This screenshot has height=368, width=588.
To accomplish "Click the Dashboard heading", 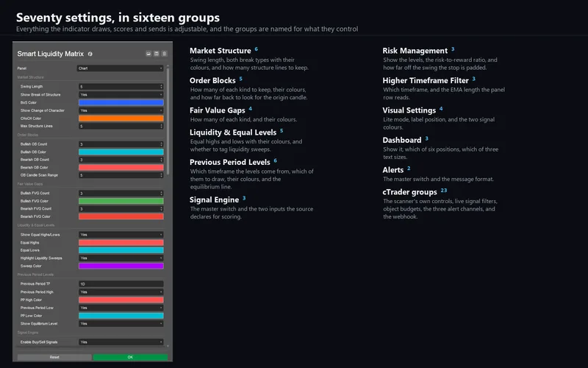I will point(401,140).
